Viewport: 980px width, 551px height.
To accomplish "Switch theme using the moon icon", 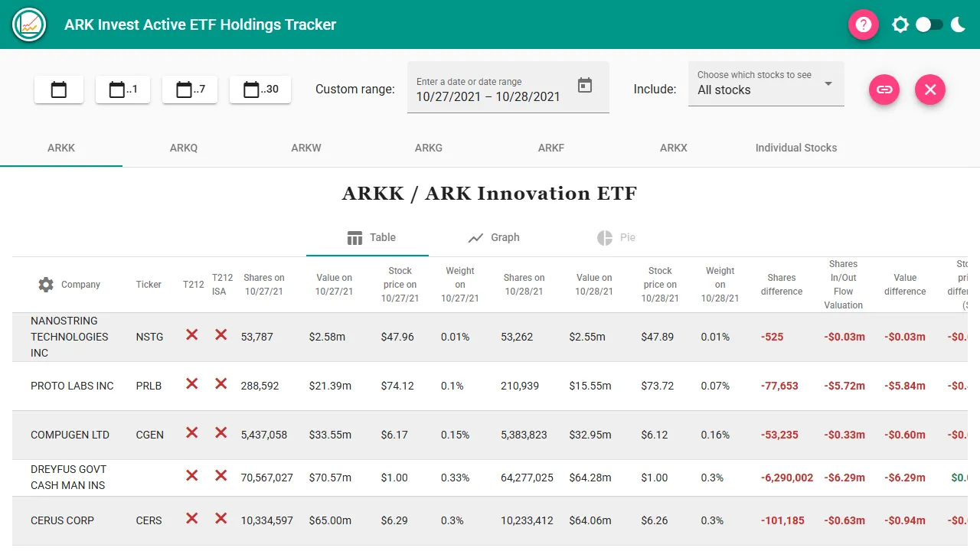I will (958, 24).
